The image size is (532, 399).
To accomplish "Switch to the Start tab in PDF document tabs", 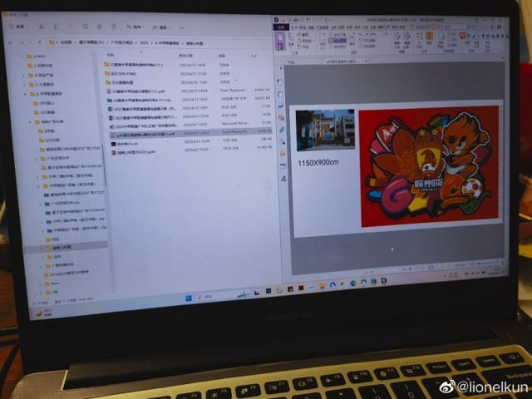I will click(292, 62).
